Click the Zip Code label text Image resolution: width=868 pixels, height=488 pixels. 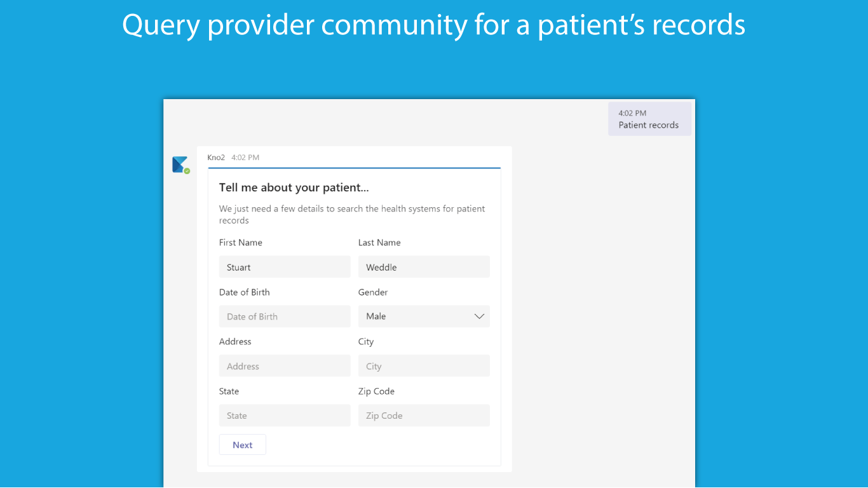tap(376, 391)
